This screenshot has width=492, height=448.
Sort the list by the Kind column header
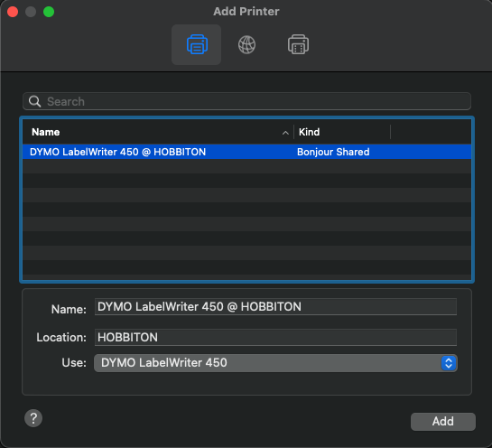[x=342, y=132]
